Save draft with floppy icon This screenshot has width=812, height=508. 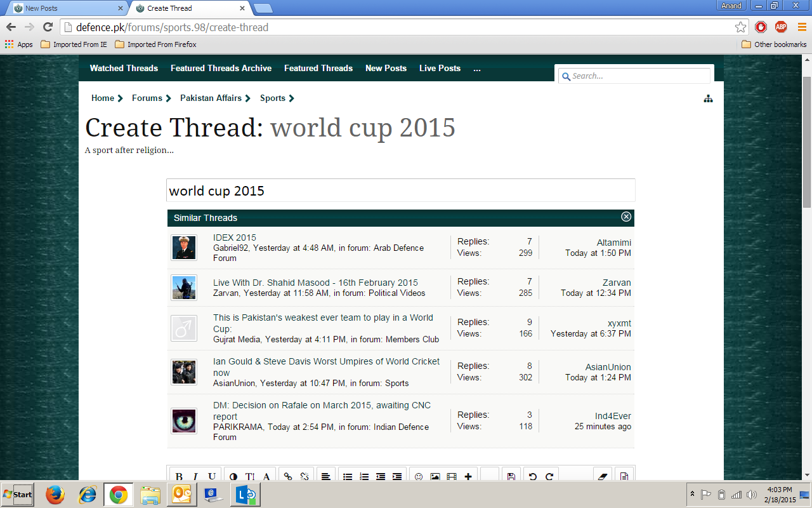pyautogui.click(x=511, y=476)
